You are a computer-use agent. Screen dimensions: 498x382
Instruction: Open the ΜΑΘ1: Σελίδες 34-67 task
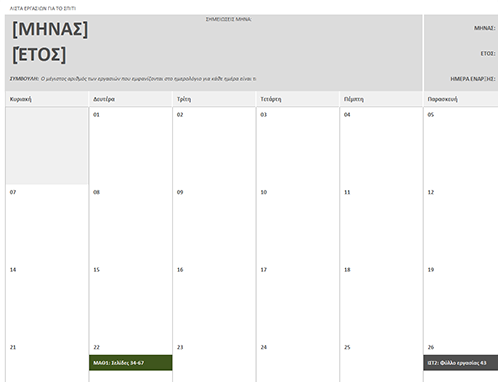click(131, 363)
